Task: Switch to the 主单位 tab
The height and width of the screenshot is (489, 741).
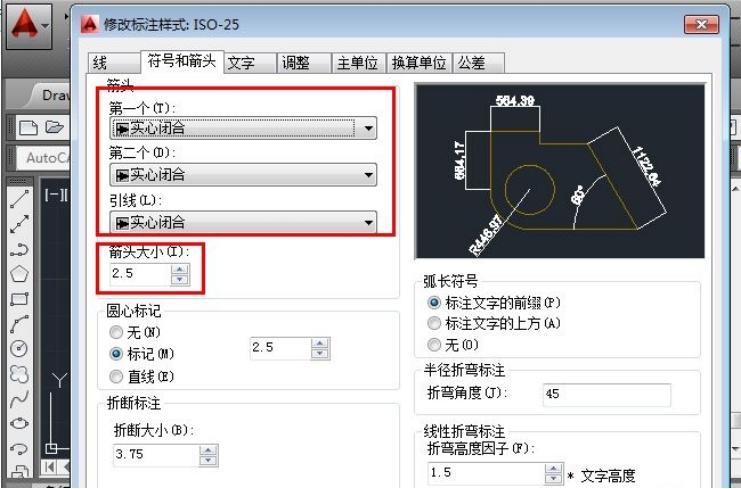Action: pos(358,63)
